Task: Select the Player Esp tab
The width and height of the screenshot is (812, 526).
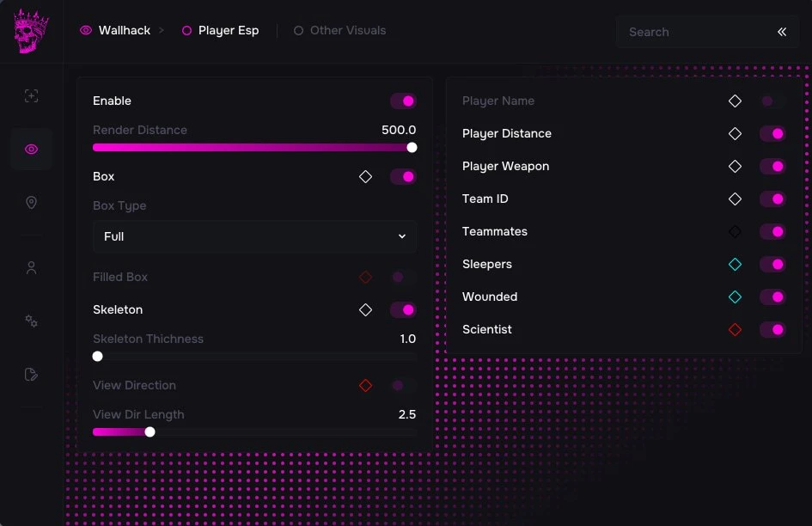Action: pyautogui.click(x=221, y=31)
